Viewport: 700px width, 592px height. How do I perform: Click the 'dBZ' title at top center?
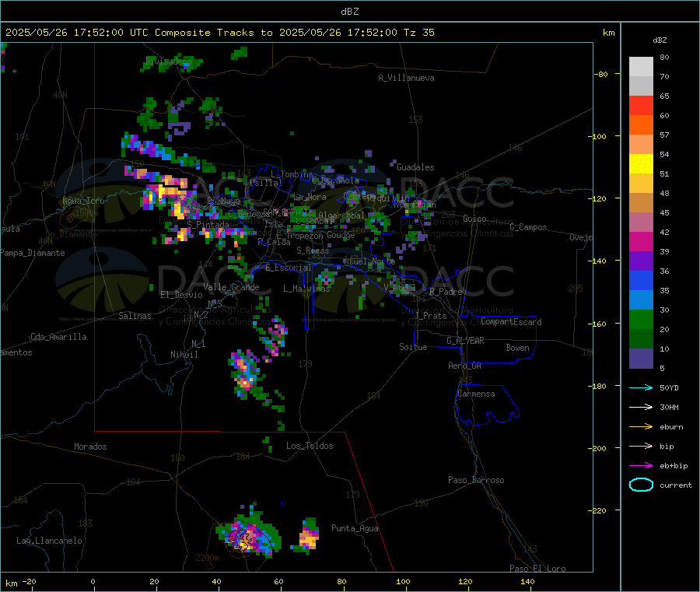coord(349,12)
